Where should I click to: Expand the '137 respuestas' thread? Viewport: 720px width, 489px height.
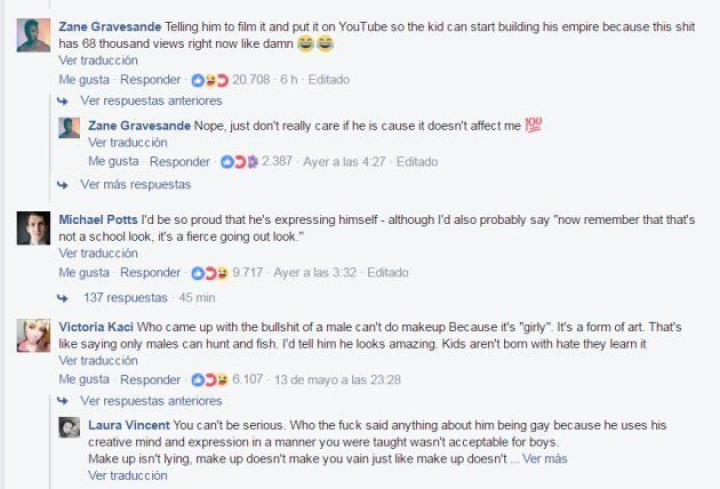pyautogui.click(x=125, y=298)
